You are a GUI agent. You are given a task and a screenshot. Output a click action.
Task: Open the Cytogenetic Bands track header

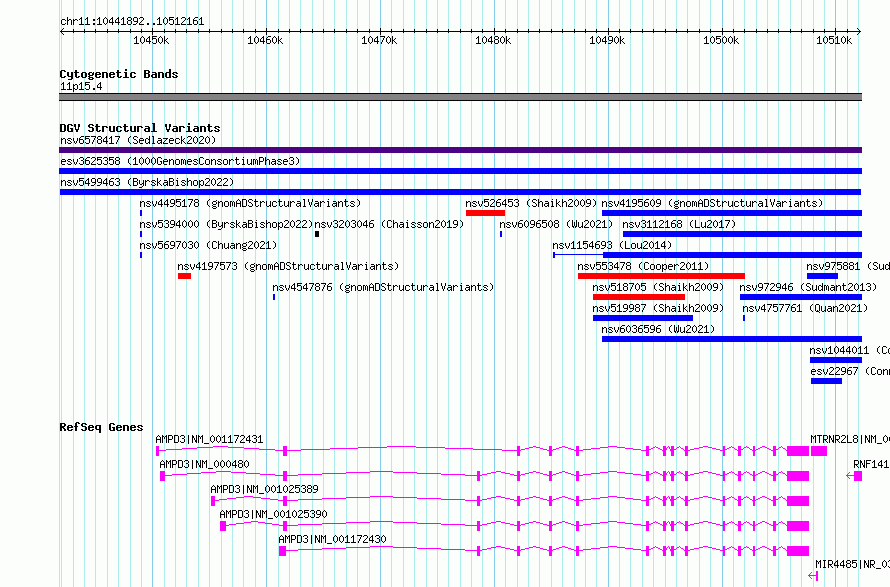pyautogui.click(x=119, y=74)
